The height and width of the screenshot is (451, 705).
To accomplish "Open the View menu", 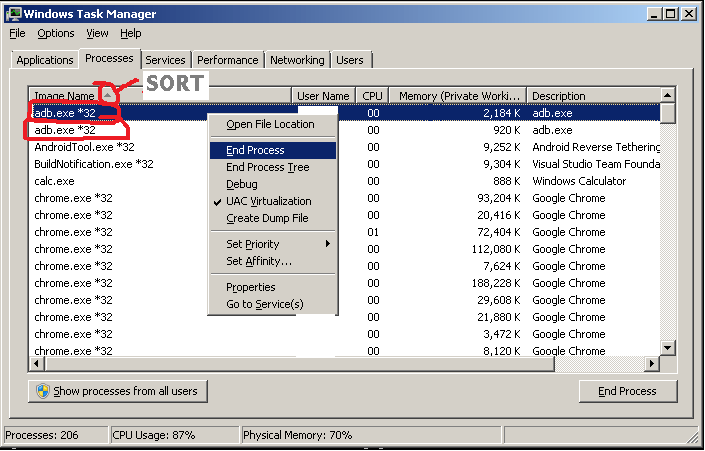I will pos(97,33).
